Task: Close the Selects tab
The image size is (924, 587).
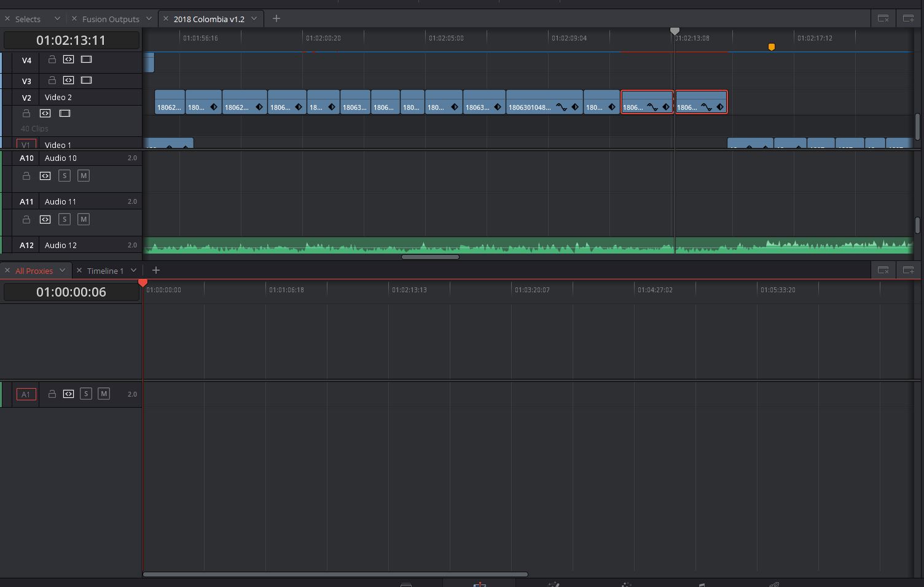Action: 7,19
